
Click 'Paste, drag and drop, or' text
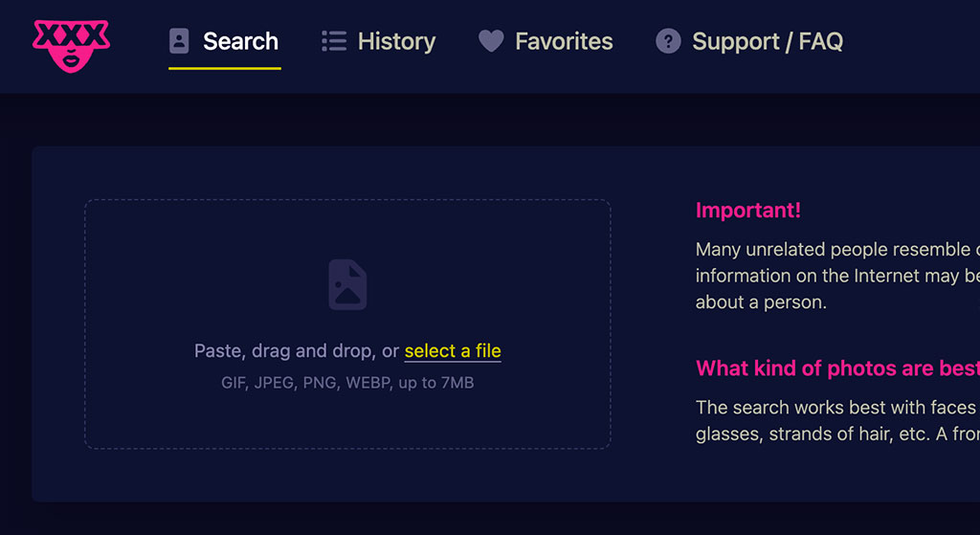point(297,351)
